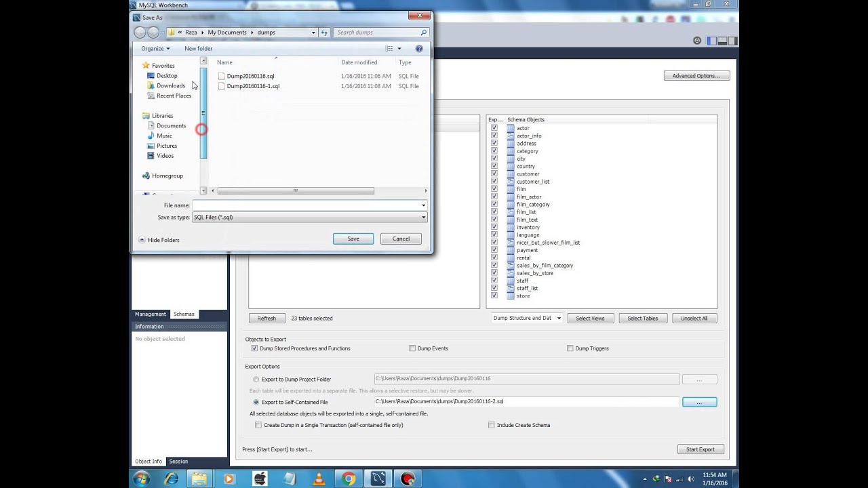Switch to the Schemas tab
Screen dimensions: 868x488
click(184, 314)
